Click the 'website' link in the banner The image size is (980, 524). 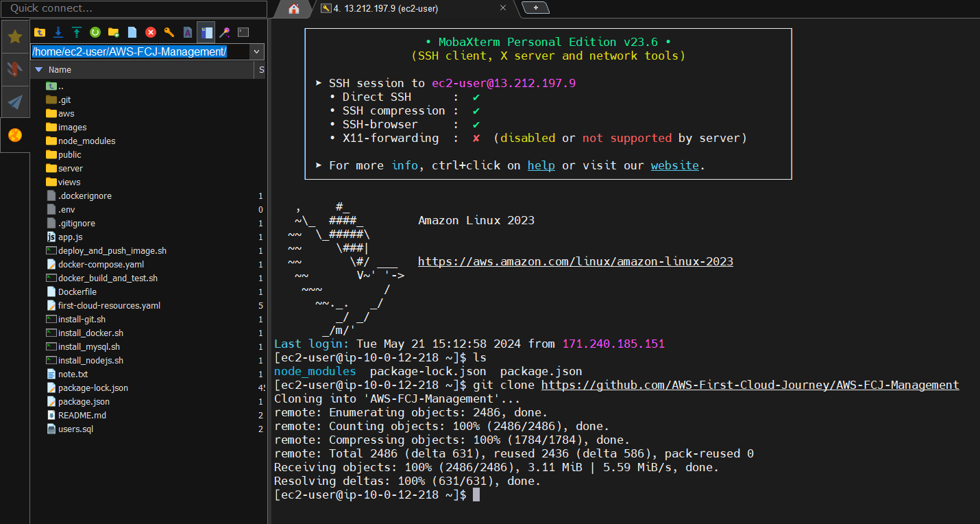675,165
